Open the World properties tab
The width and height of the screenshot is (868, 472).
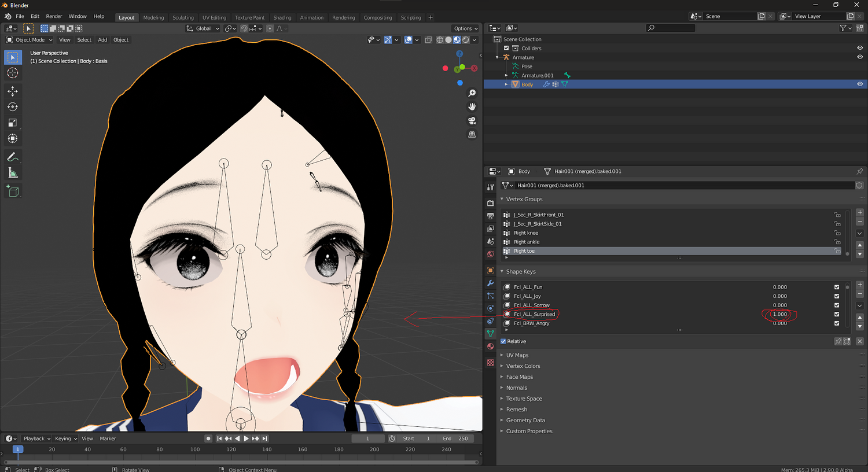(491, 254)
